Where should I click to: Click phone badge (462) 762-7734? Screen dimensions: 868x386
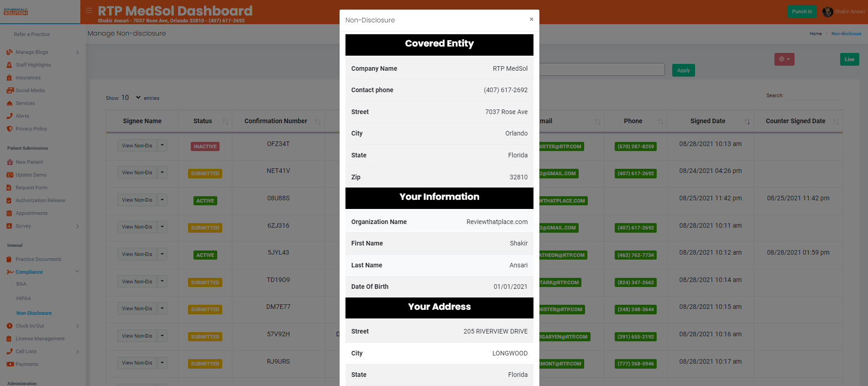635,255
